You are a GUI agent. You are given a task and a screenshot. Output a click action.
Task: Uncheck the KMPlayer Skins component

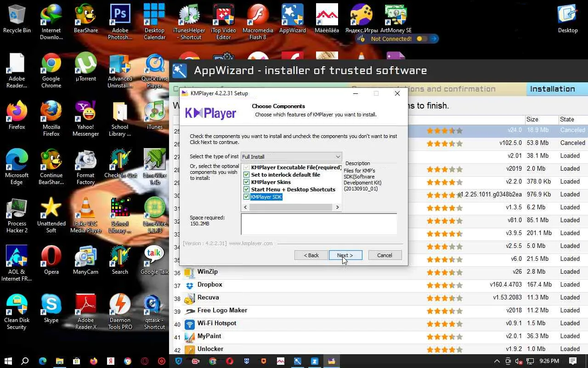tap(246, 182)
